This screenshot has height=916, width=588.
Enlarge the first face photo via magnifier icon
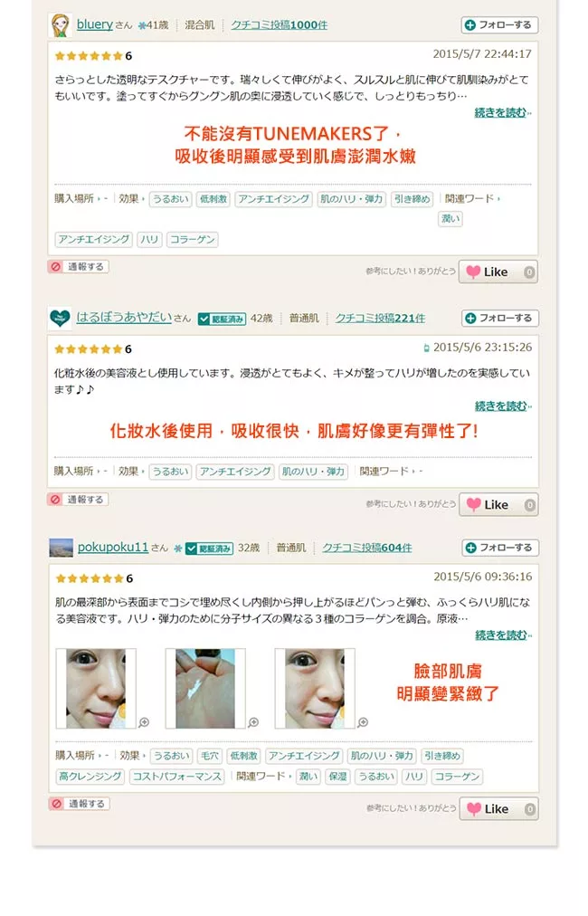click(x=144, y=722)
